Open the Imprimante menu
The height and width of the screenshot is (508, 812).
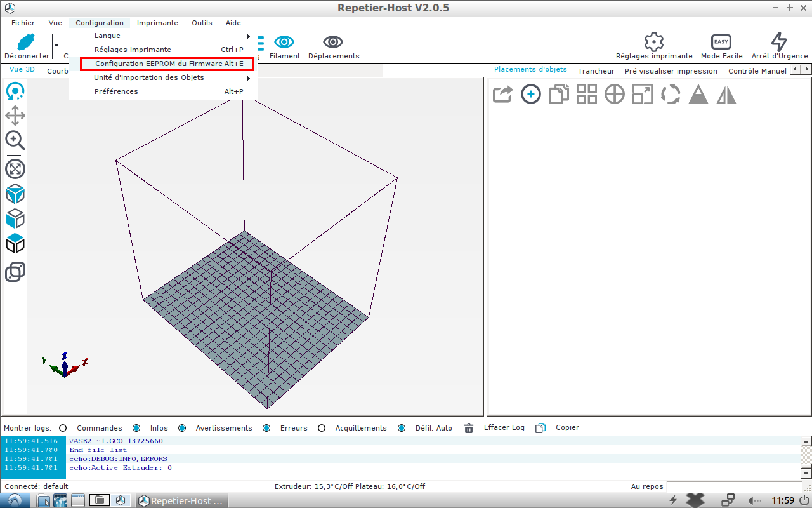click(157, 23)
